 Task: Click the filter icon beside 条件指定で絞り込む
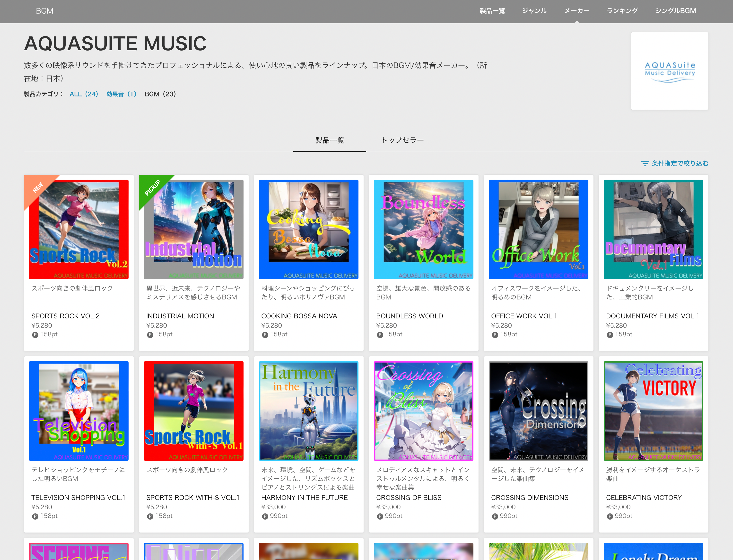pos(645,164)
